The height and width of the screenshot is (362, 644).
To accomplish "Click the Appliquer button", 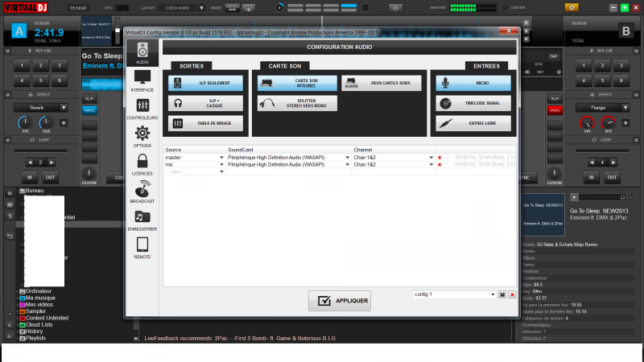I will tap(339, 301).
